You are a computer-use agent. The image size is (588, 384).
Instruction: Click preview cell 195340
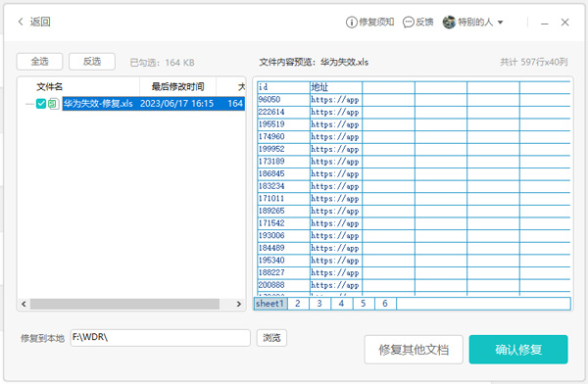[x=283, y=261]
